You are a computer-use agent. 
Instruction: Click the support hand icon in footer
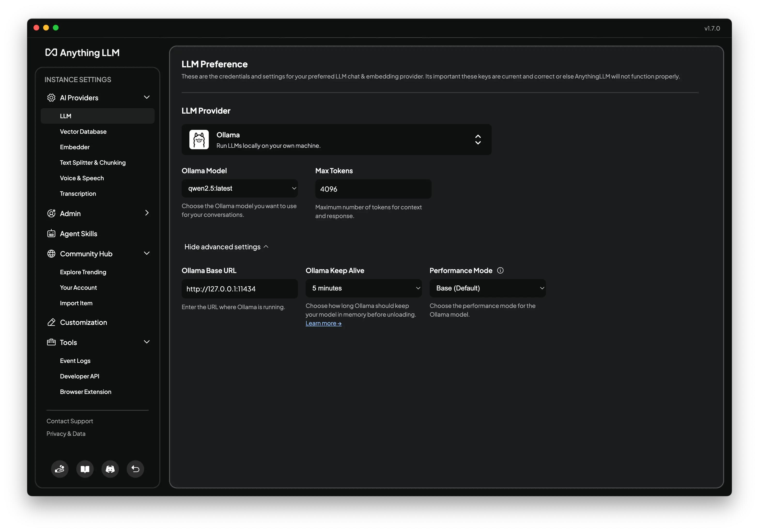[x=60, y=469]
